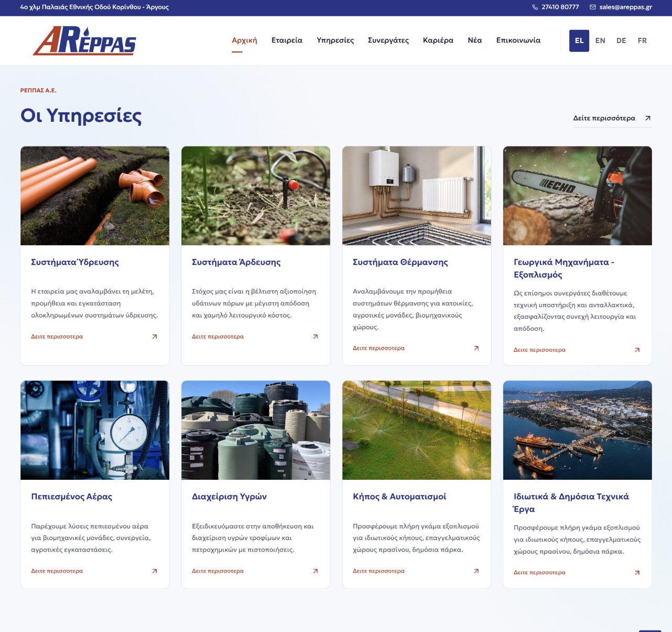Switch language to FR
This screenshot has height=632, width=672.
642,40
